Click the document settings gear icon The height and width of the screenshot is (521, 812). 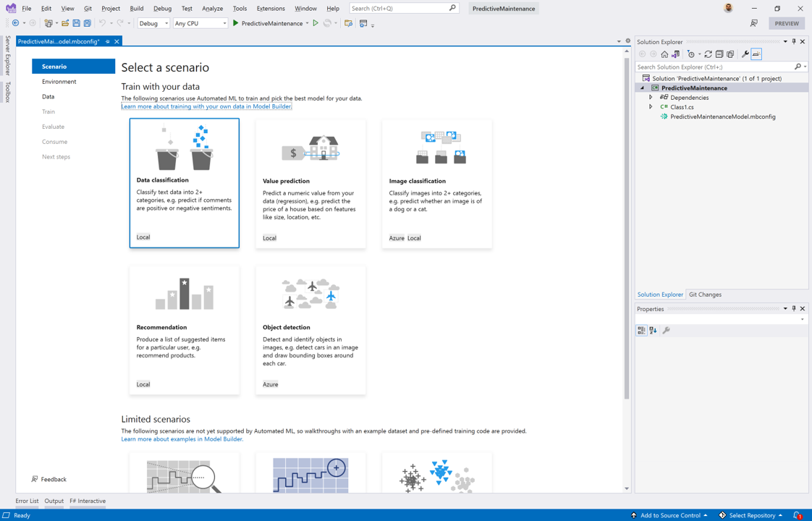628,41
